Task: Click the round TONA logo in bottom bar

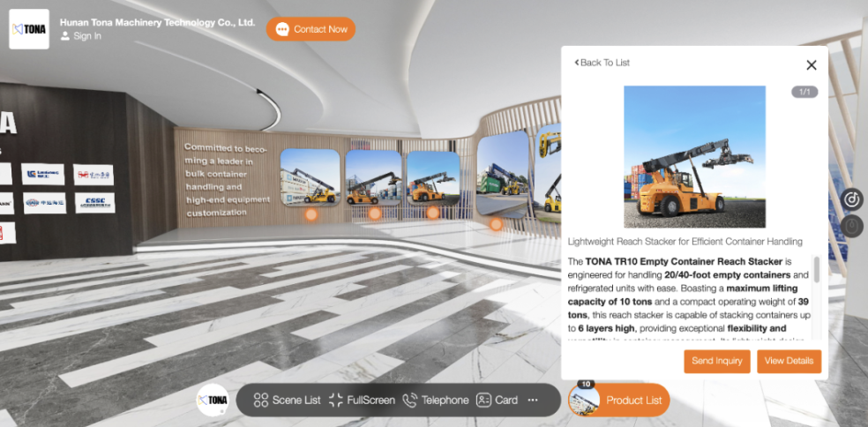Action: 213,400
